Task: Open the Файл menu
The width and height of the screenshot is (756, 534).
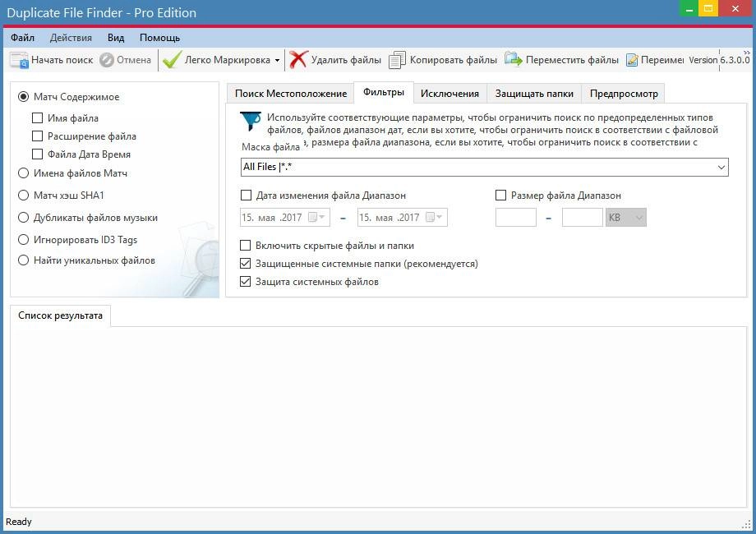Action: point(22,38)
